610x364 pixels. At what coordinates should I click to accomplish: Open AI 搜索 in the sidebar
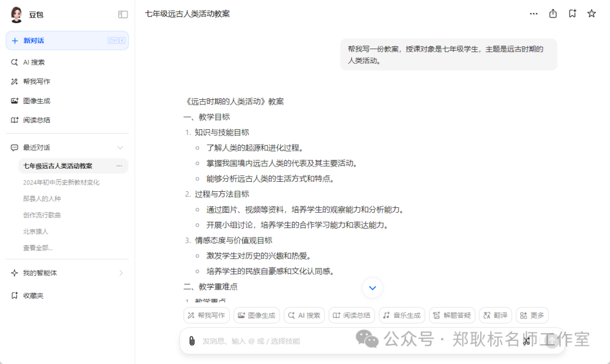click(33, 62)
